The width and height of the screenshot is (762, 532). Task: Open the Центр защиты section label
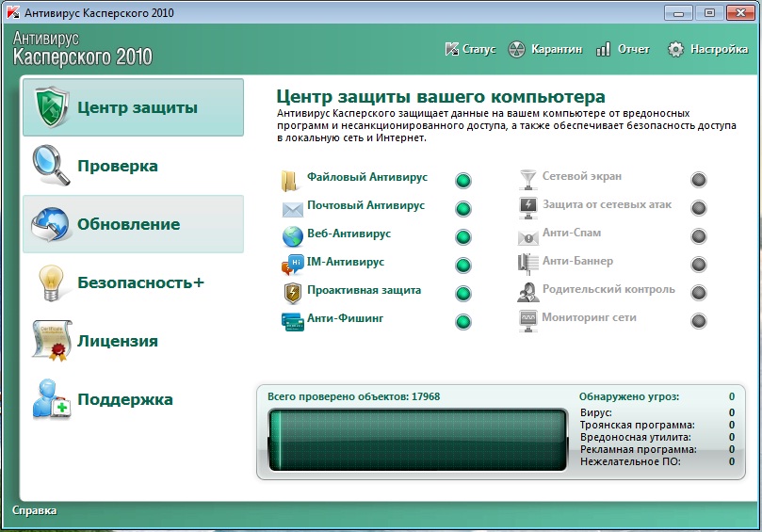(138, 108)
